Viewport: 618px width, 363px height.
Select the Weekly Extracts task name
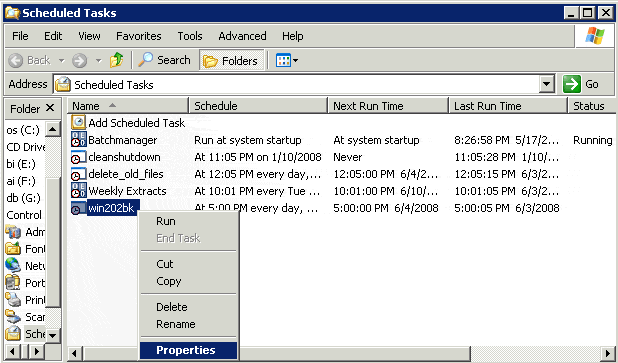pyautogui.click(x=127, y=191)
